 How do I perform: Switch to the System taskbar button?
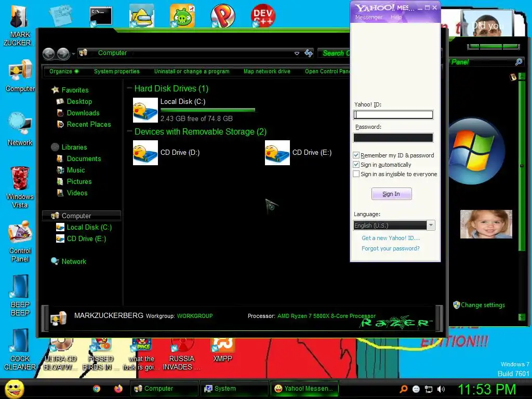point(234,389)
